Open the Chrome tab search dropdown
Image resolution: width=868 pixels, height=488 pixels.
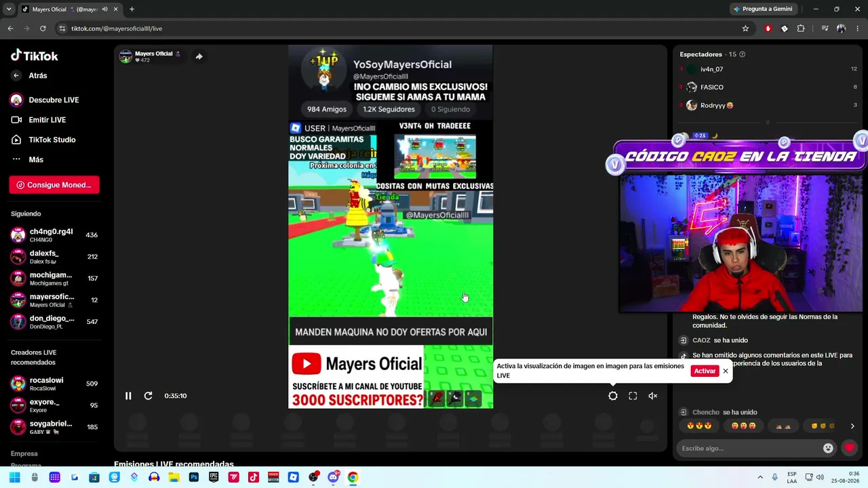[9, 9]
